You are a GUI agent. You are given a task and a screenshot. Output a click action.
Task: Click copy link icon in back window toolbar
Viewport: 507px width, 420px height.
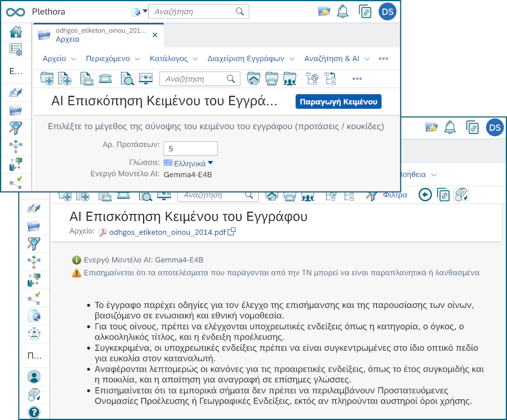point(443,195)
